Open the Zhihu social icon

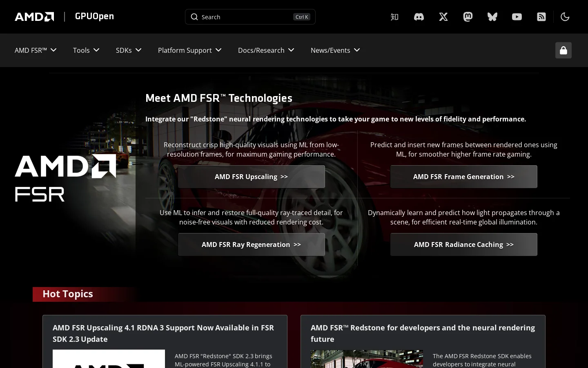(x=394, y=17)
